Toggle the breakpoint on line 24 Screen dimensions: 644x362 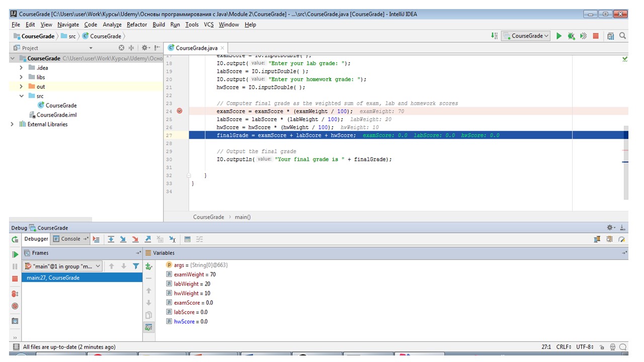tap(180, 111)
